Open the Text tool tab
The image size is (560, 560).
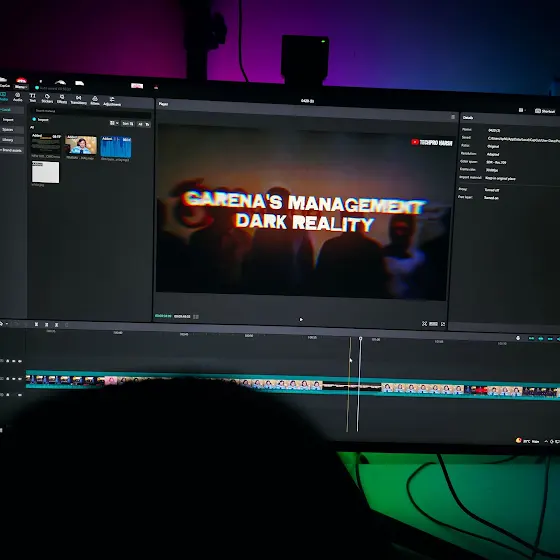32,97
